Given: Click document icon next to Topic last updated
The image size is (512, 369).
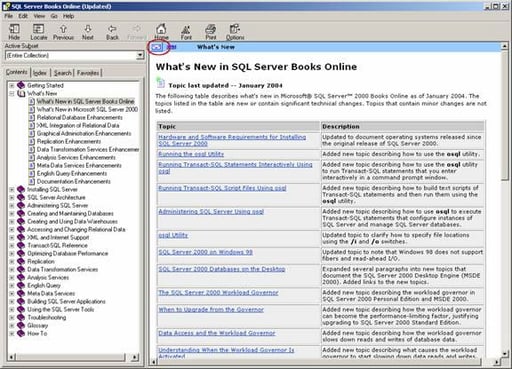Looking at the screenshot, I should pyautogui.click(x=161, y=82).
